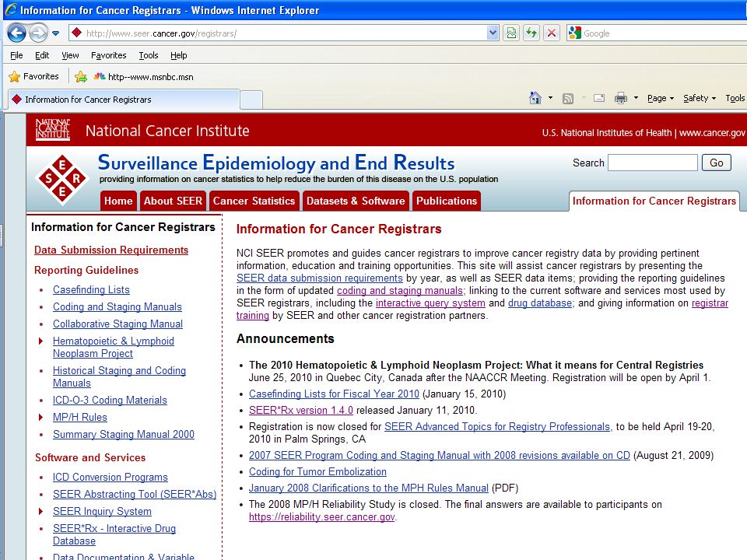Open the Help menu
The height and width of the screenshot is (560, 747).
179,55
